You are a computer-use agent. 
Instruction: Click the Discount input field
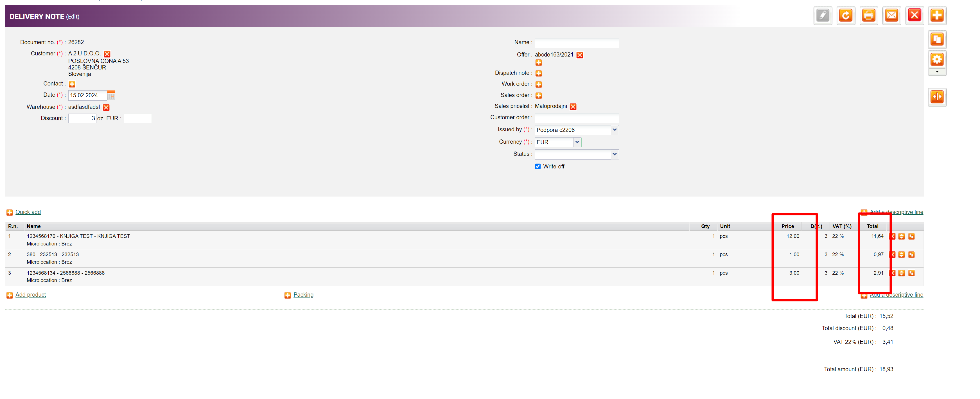(82, 118)
